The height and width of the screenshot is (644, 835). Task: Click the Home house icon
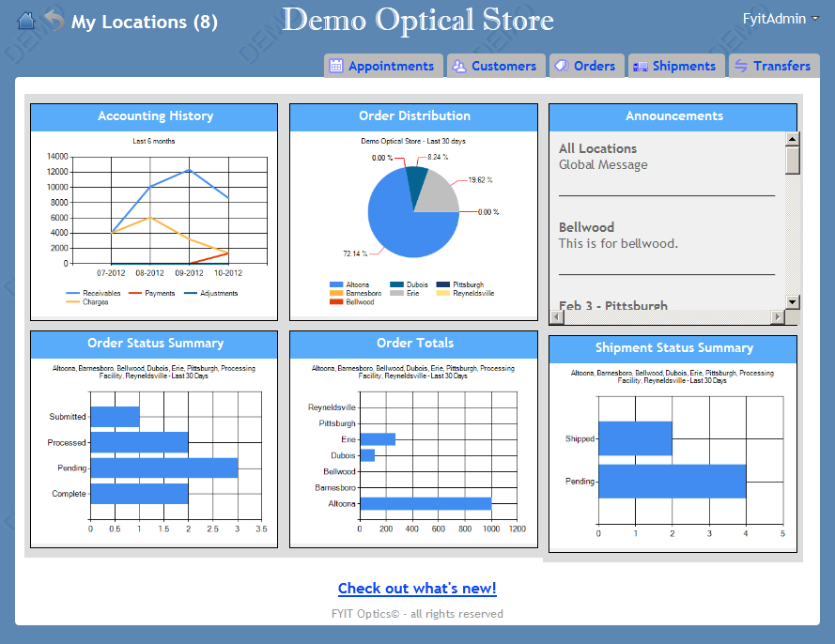click(26, 21)
